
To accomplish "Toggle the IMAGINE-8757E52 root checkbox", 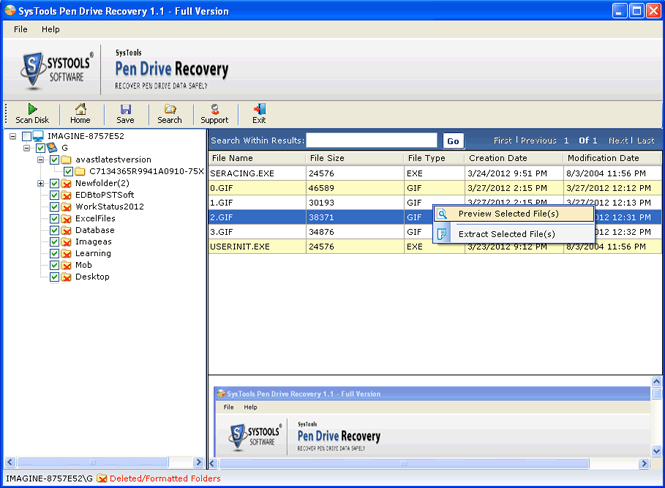I will [x=27, y=136].
